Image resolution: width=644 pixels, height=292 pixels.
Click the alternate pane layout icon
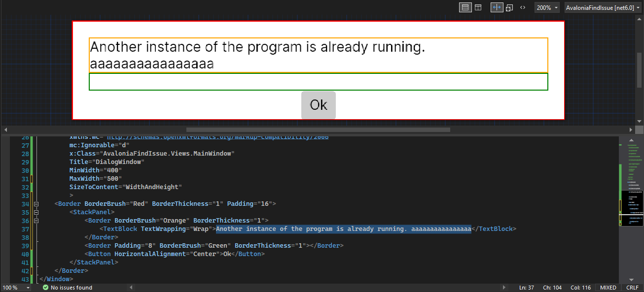click(478, 7)
